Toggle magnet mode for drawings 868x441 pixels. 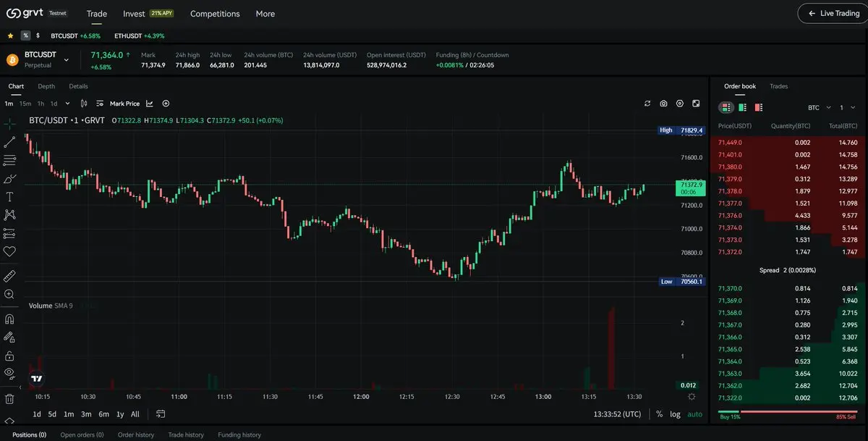click(9, 319)
